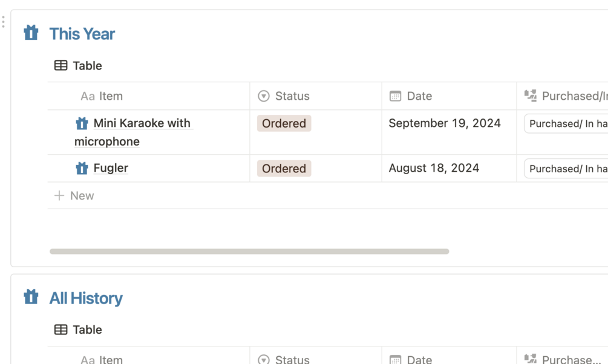This screenshot has width=608, height=364.
Task: Open the Status column header menu
Action: [x=292, y=96]
